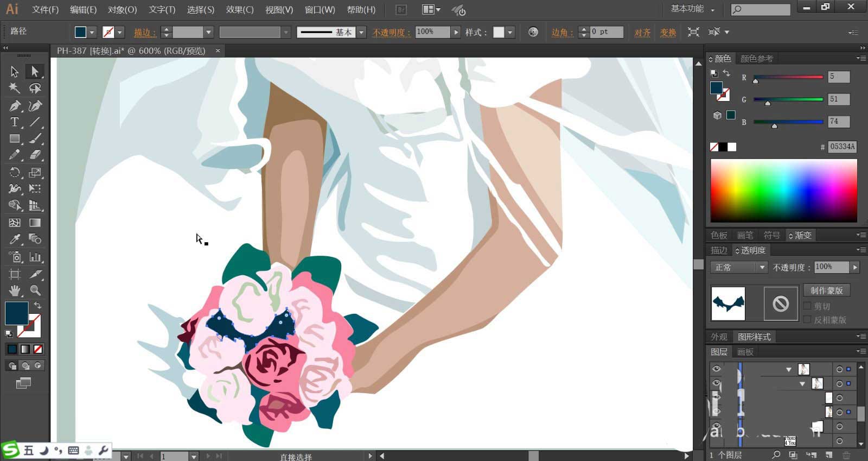Select the Magic Wand tool

coord(15,88)
